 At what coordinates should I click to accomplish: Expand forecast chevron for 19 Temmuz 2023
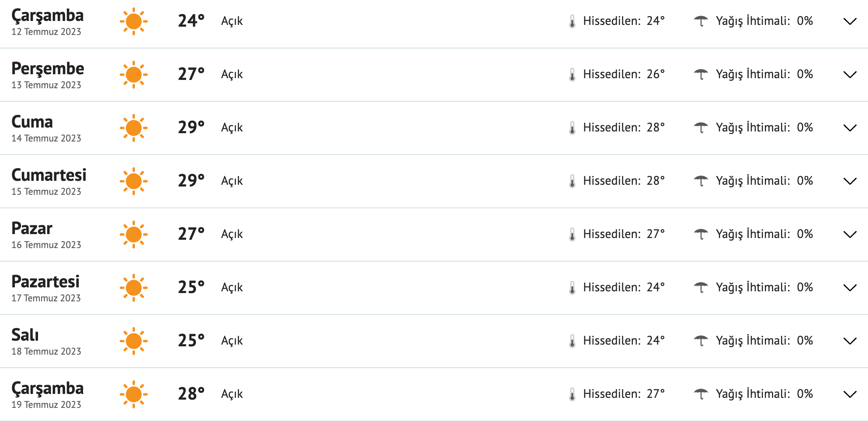click(x=850, y=394)
